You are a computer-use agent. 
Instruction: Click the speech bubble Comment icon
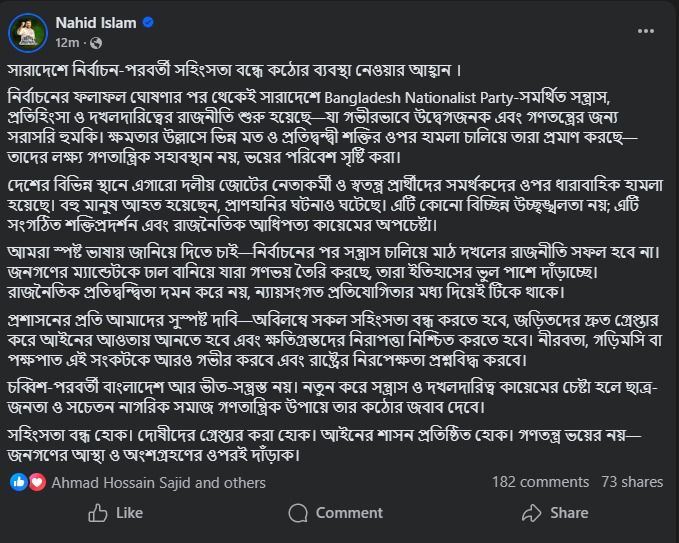pos(298,513)
